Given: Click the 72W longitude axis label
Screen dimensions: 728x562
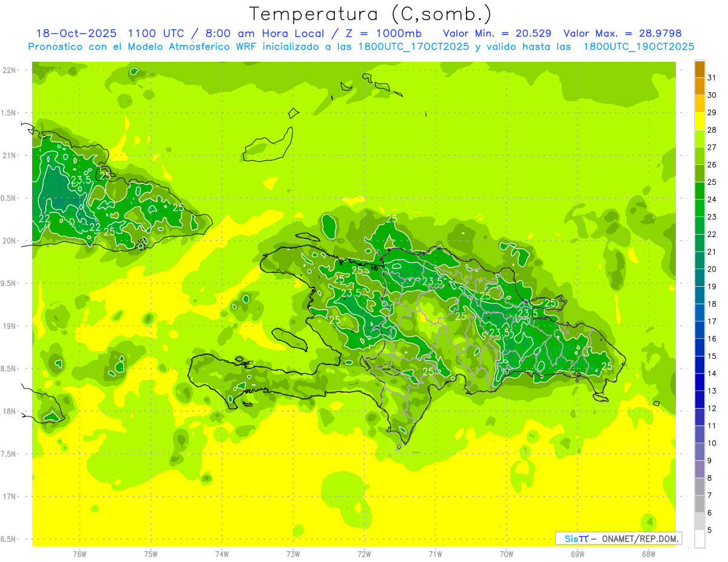Looking at the screenshot, I should [364, 554].
